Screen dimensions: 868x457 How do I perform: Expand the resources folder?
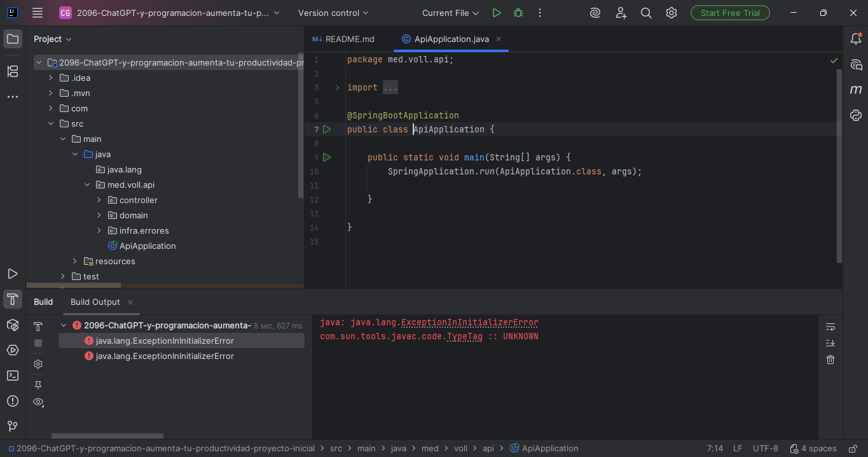pos(75,261)
